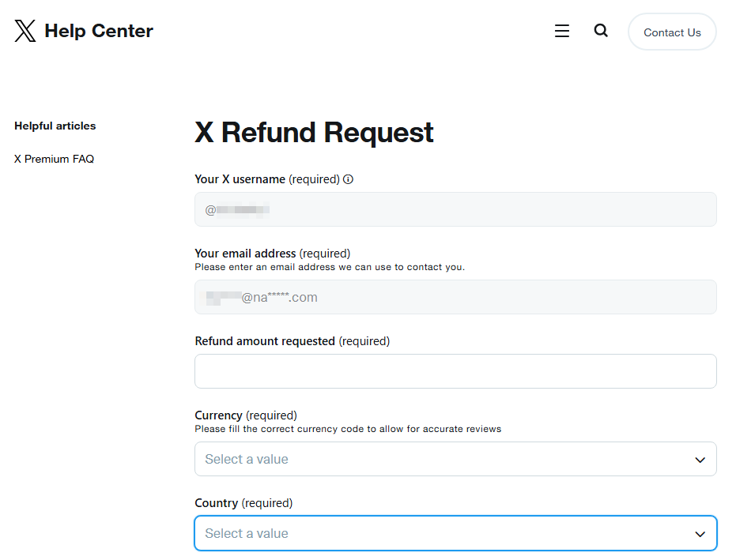Focus the X username input field
The width and height of the screenshot is (736, 560).
click(x=455, y=209)
